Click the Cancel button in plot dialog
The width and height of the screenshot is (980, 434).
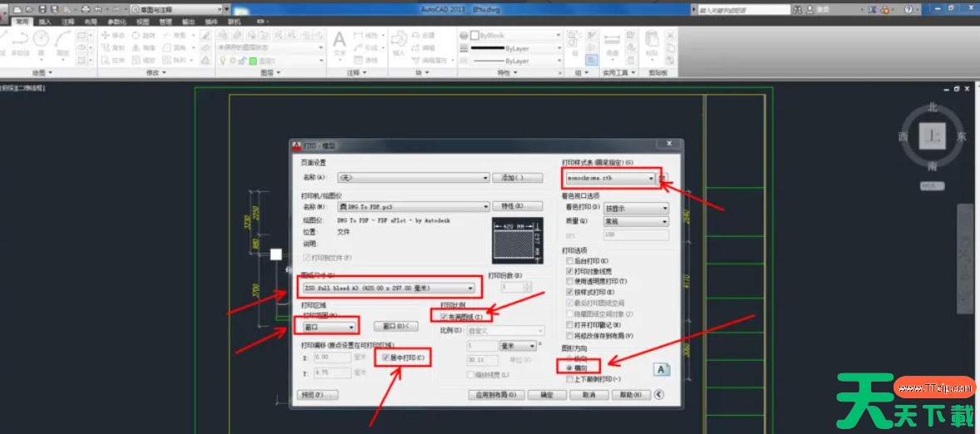click(588, 395)
